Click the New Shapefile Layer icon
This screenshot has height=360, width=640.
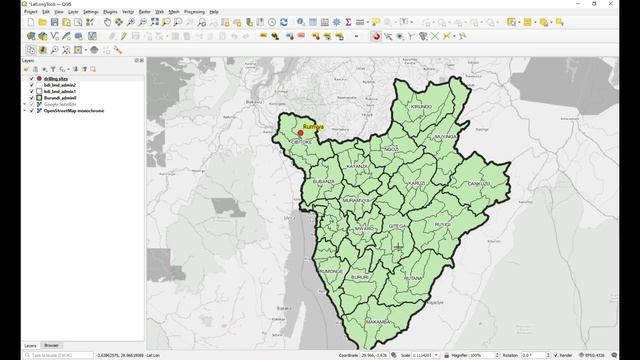54,36
